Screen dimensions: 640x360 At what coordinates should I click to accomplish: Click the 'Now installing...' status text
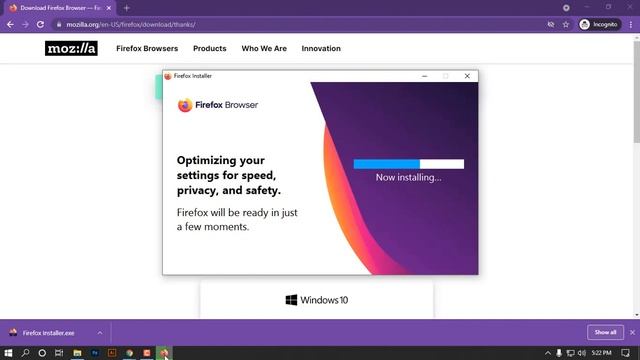[x=409, y=177]
